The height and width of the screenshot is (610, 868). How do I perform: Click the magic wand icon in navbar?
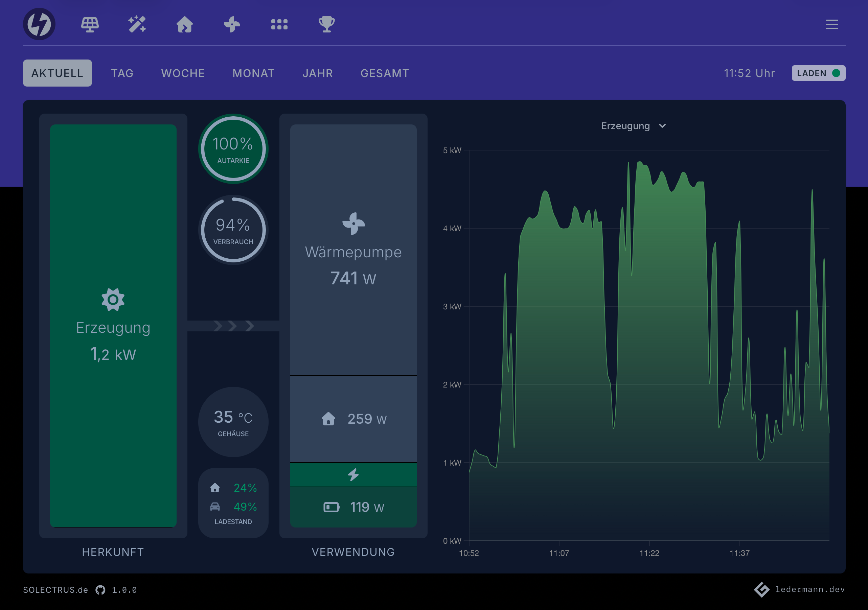coord(137,24)
